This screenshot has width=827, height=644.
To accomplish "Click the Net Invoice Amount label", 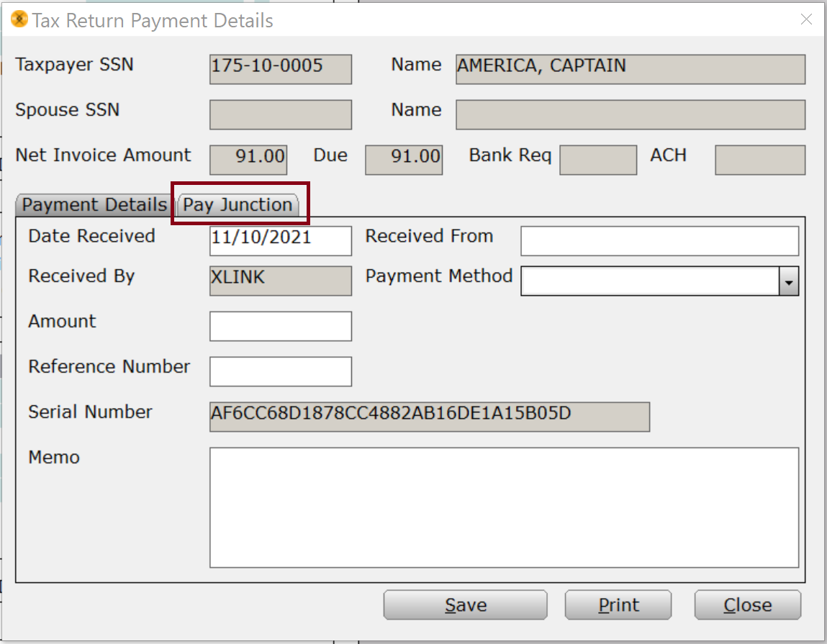I will click(x=104, y=155).
